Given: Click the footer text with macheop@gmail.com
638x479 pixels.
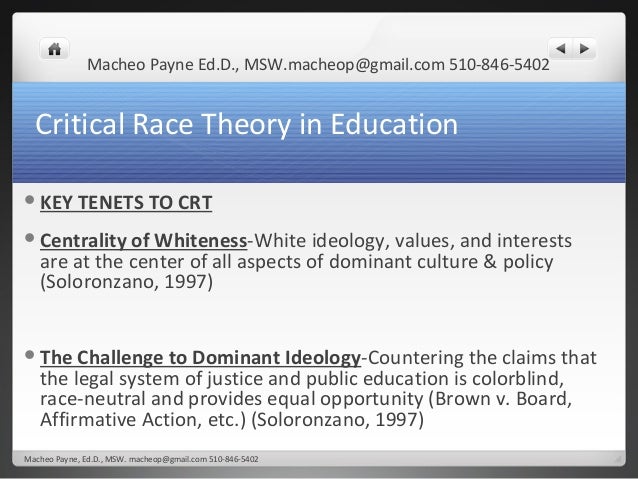Looking at the screenshot, I should [141, 459].
